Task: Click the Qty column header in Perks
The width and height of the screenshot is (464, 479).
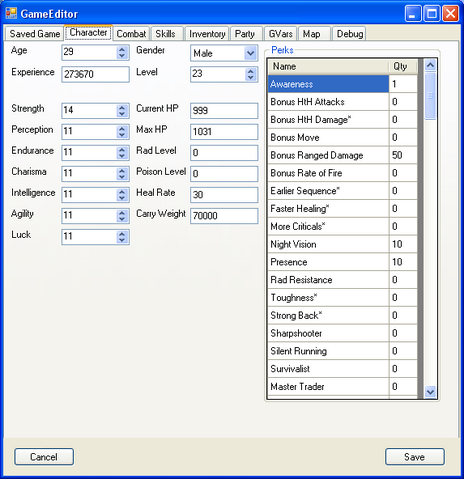Action: click(403, 66)
